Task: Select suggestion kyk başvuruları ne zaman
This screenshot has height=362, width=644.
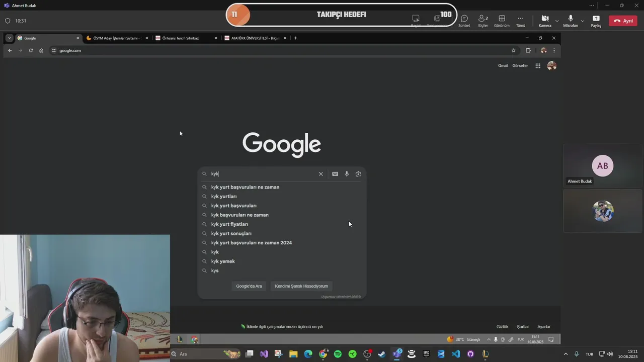Action: (x=282, y=215)
